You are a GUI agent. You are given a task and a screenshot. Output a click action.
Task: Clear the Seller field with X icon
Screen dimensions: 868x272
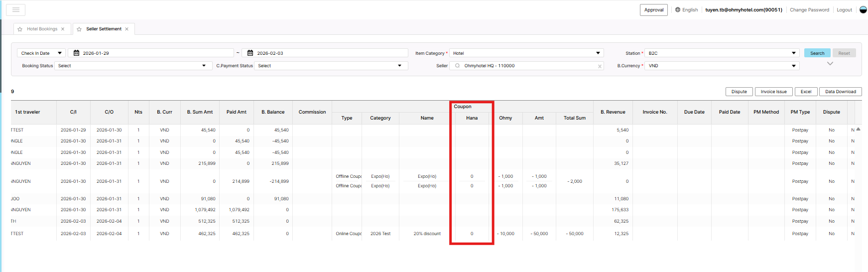(600, 66)
